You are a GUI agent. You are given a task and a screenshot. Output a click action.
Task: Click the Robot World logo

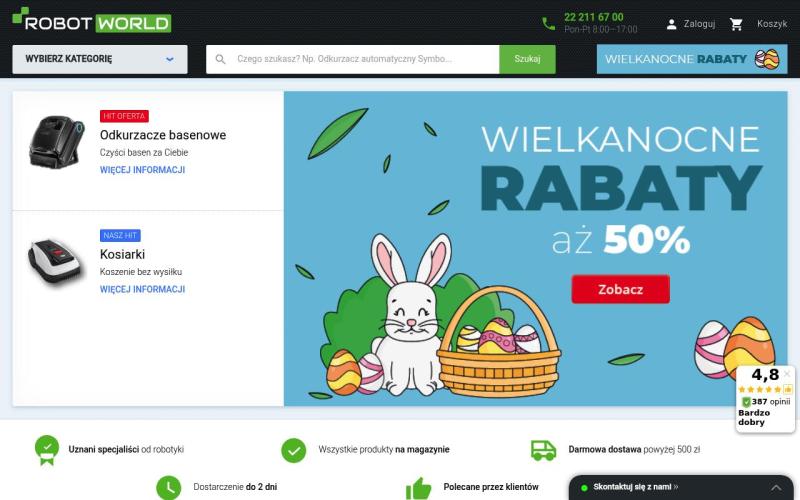[92, 20]
